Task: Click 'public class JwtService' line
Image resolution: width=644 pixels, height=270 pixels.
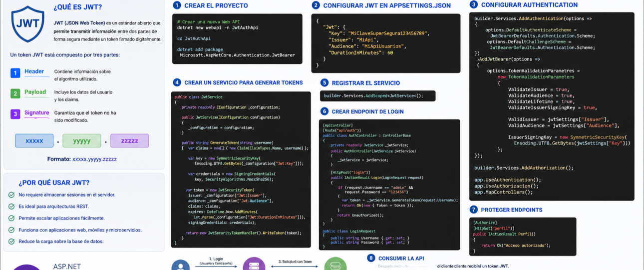Action: pyautogui.click(x=198, y=97)
